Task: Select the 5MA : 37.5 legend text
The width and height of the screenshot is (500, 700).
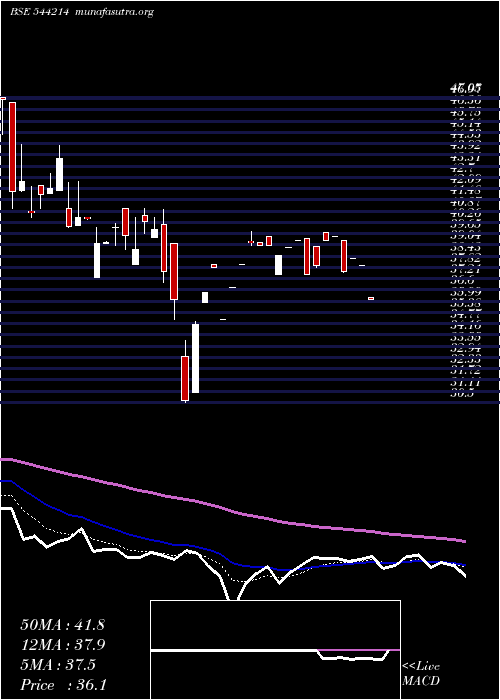Action: (x=58, y=665)
